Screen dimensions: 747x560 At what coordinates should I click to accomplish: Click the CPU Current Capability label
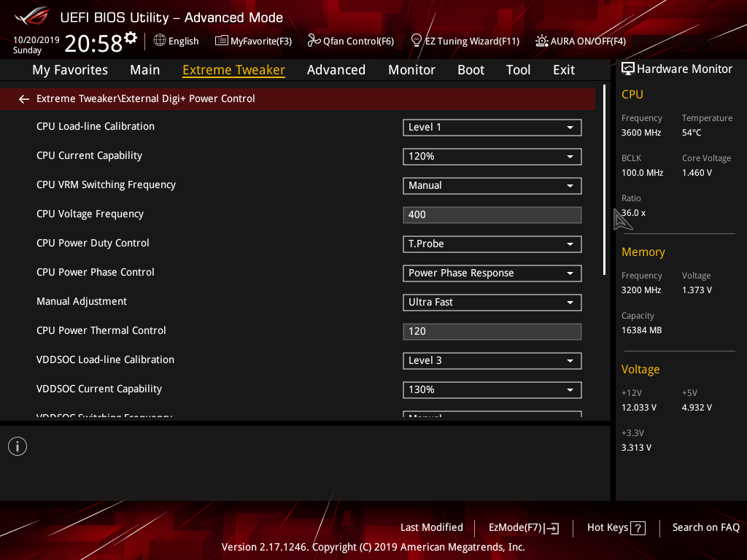89,156
